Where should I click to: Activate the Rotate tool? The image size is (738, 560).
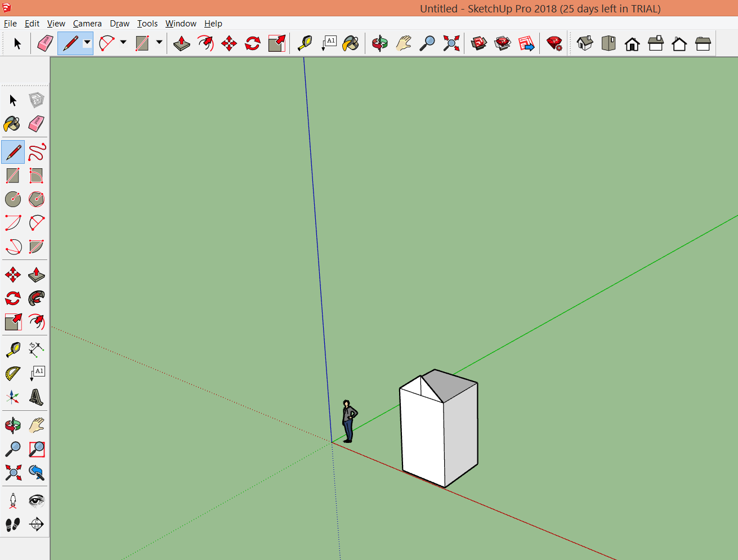click(x=12, y=298)
